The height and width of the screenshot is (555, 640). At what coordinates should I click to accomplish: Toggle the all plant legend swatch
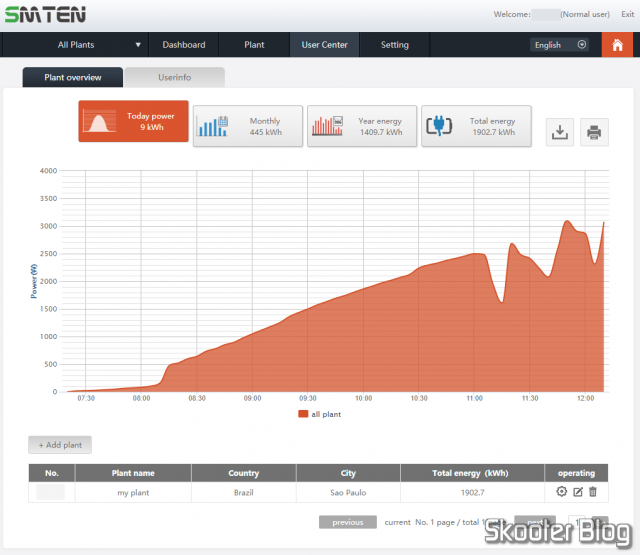tap(303, 414)
